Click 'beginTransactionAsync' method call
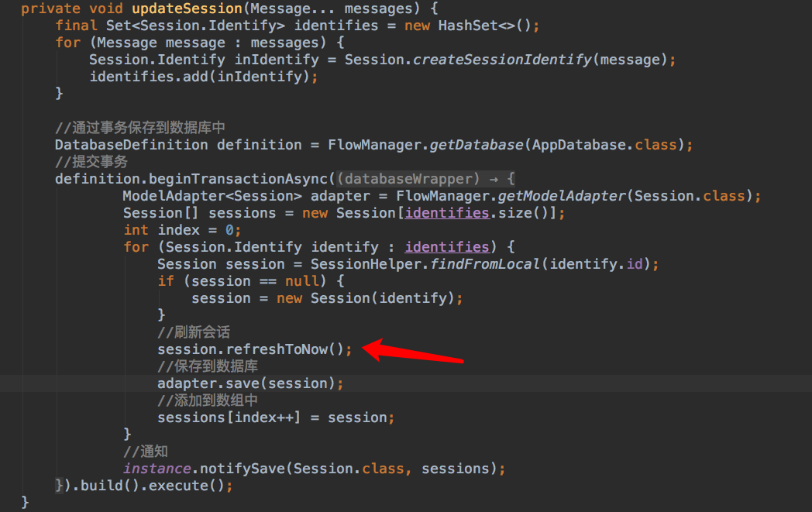 pyautogui.click(x=238, y=179)
